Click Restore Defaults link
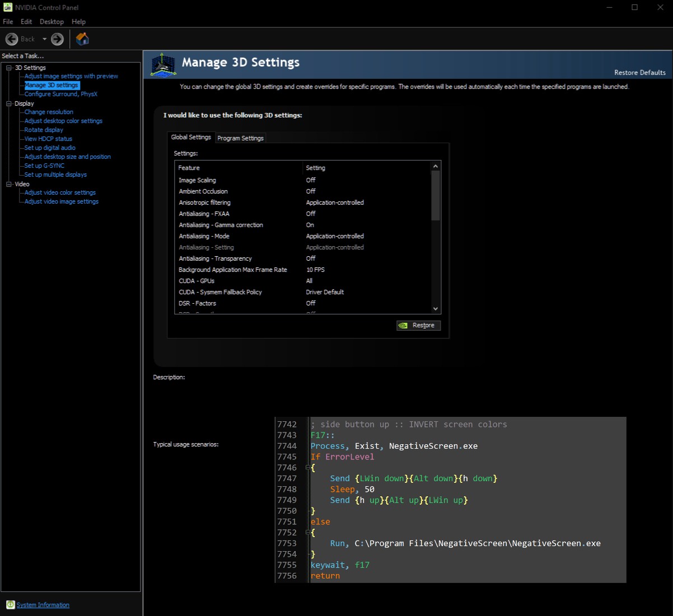This screenshot has height=616, width=673. pyautogui.click(x=639, y=73)
